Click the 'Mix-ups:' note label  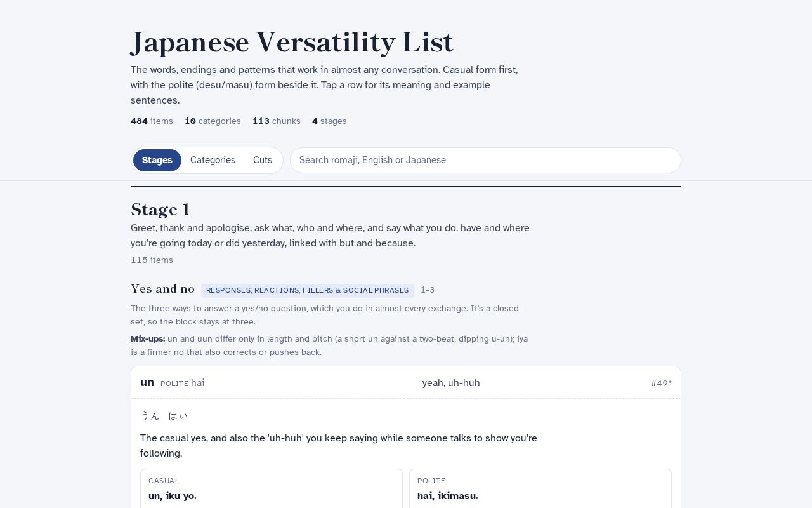[148, 338]
